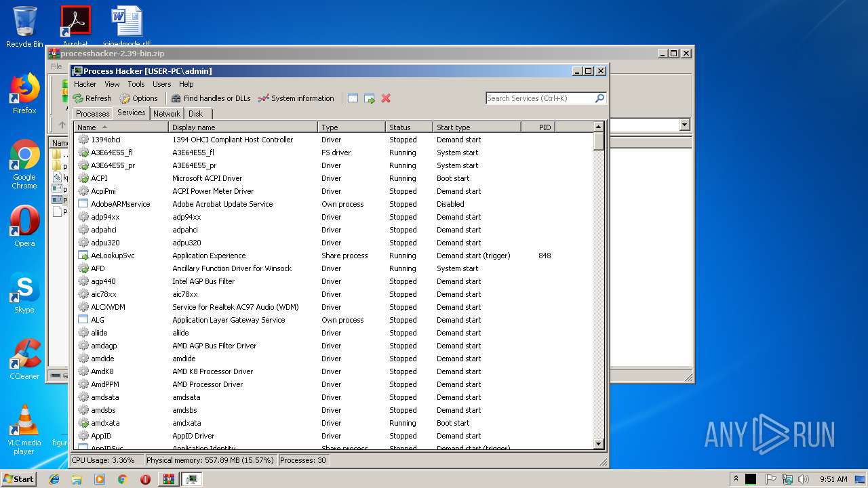The height and width of the screenshot is (488, 868).
Task: Sort by the Display name column header
Action: point(243,127)
